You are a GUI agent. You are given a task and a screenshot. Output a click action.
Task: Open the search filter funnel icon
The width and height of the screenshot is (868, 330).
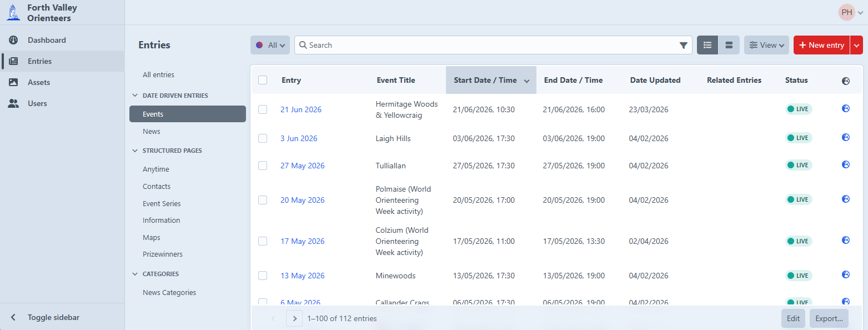pyautogui.click(x=684, y=46)
